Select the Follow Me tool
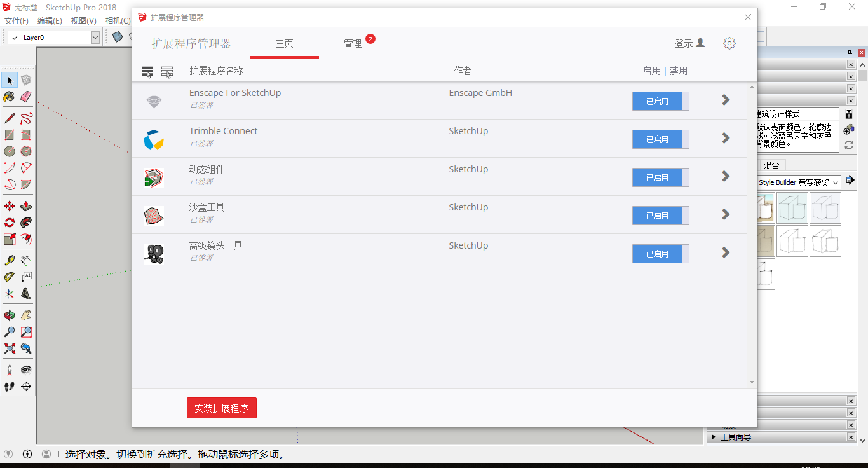 [26, 223]
